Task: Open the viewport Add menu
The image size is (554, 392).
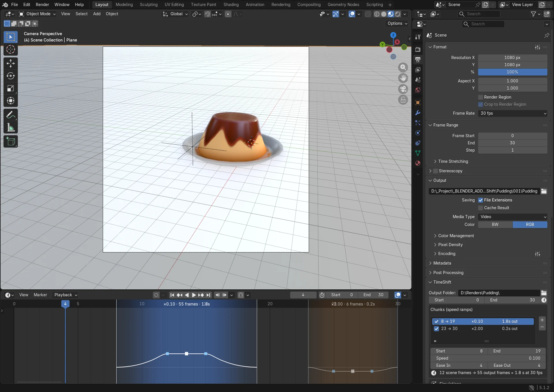Action: [97, 14]
